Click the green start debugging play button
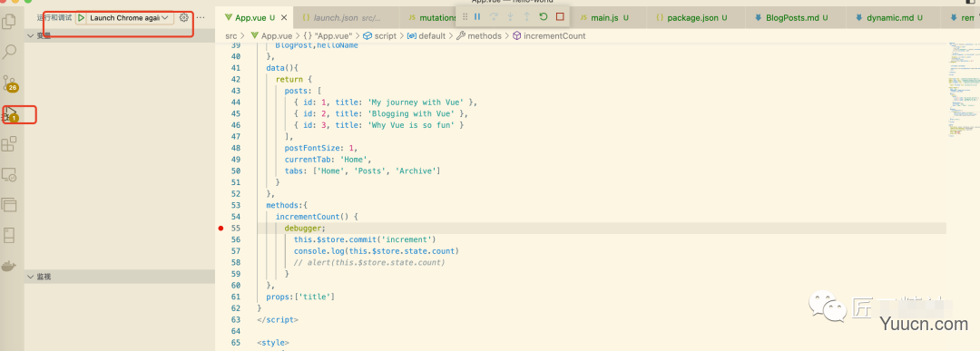Screen dimensions: 980x351 (x=82, y=18)
